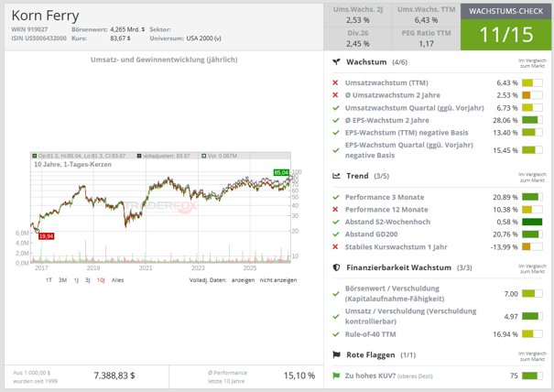The image size is (554, 392).
Task: Click the green 11/15 Wachstums-Check score box
Action: [506, 34]
